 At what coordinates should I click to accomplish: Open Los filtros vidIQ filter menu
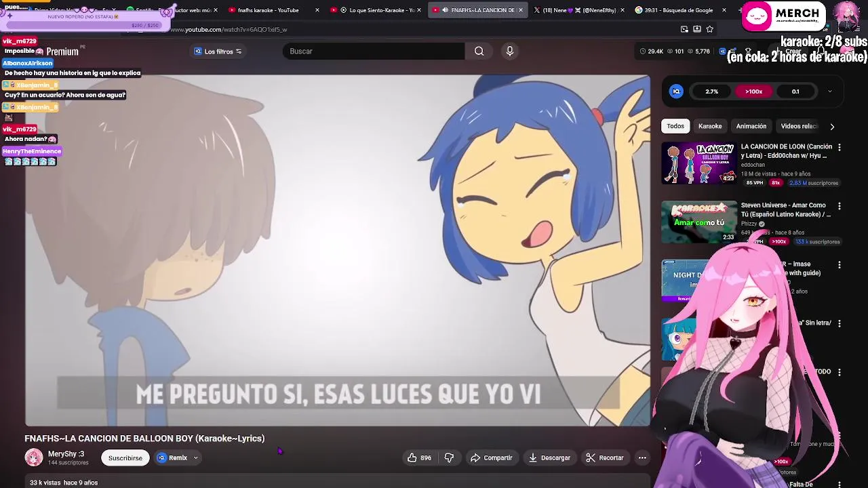218,52
